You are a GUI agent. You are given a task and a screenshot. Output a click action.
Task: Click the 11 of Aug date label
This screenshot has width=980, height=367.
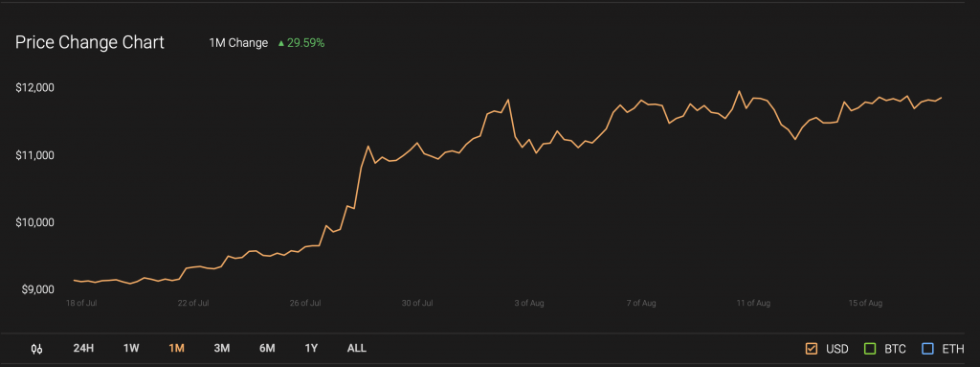point(753,303)
